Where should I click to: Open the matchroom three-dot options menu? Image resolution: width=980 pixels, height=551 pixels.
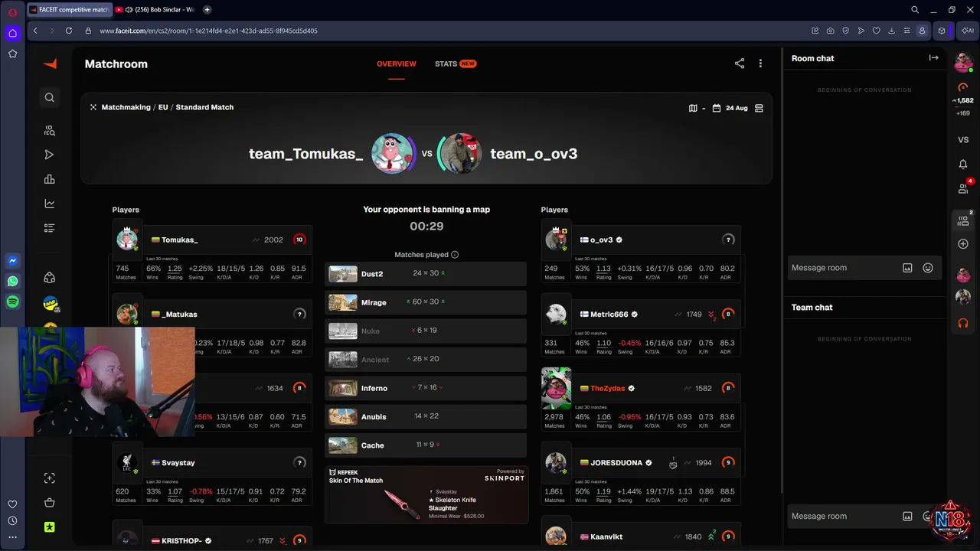coord(760,64)
